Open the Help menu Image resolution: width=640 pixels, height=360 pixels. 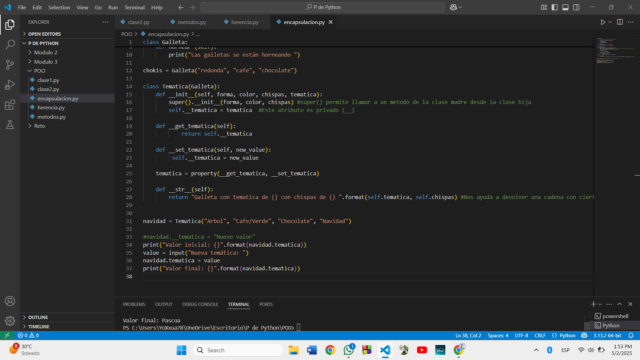click(157, 7)
